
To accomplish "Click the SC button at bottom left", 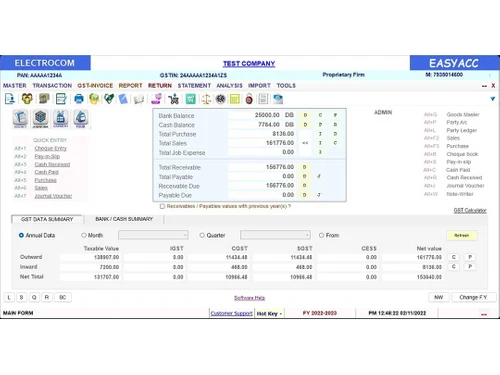I will coord(62,297).
